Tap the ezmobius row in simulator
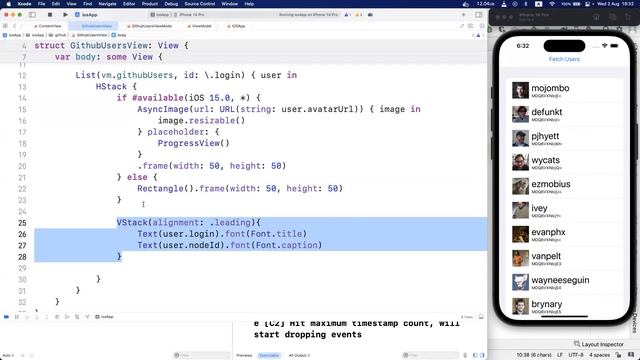This screenshot has width=640, height=360. pos(564,186)
